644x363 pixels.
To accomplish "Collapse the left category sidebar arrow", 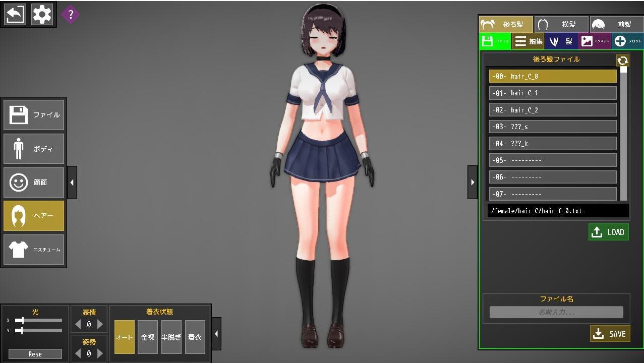I will click(72, 183).
